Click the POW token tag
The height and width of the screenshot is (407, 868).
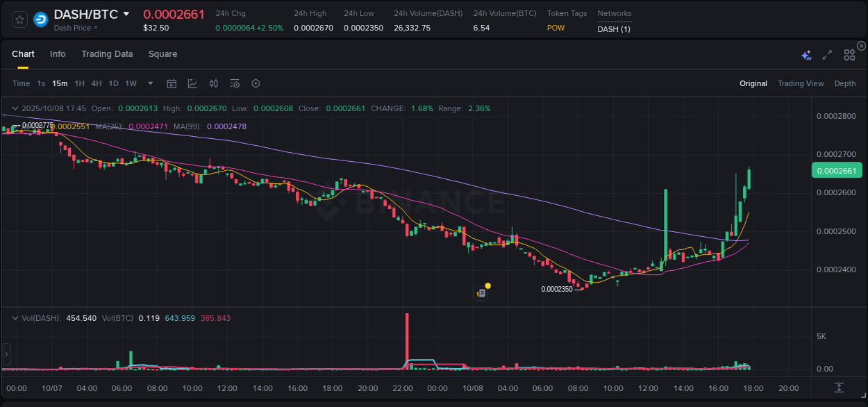(x=556, y=28)
